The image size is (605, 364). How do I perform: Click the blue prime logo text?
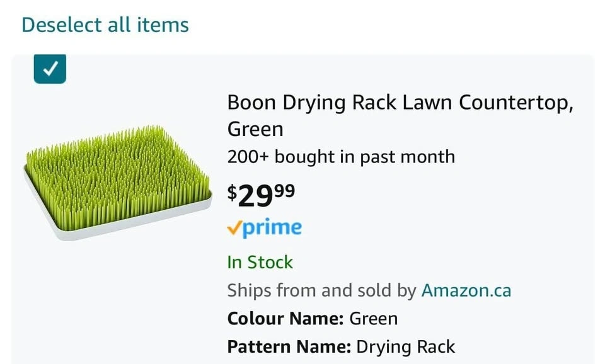click(x=272, y=228)
